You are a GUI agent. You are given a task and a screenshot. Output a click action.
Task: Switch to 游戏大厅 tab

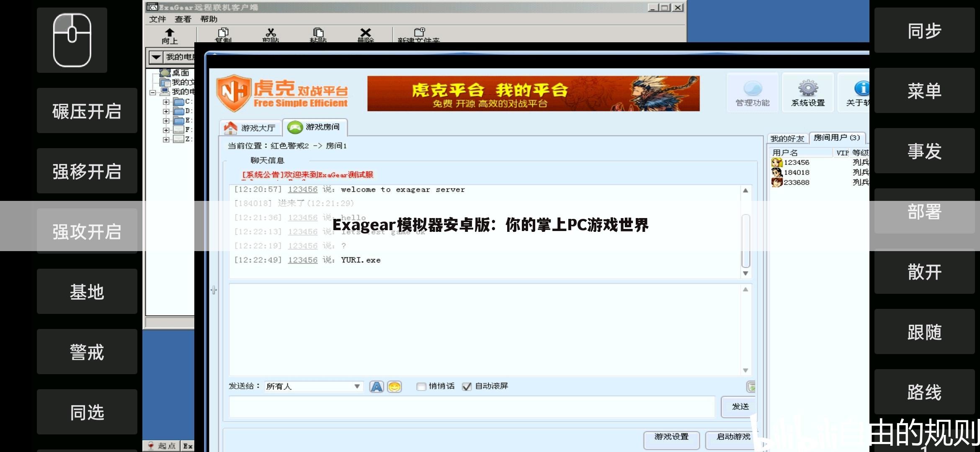(x=250, y=128)
